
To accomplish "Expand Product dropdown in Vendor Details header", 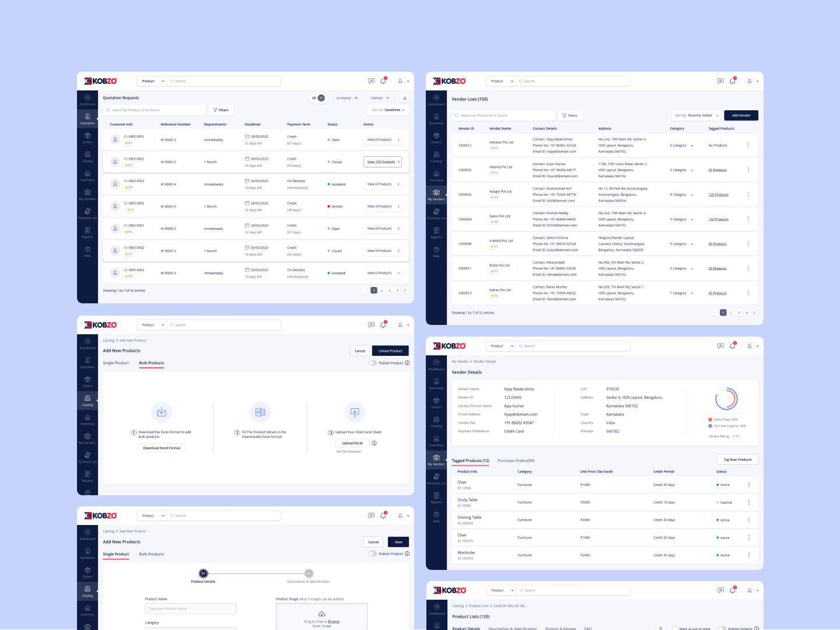I will coord(501,346).
